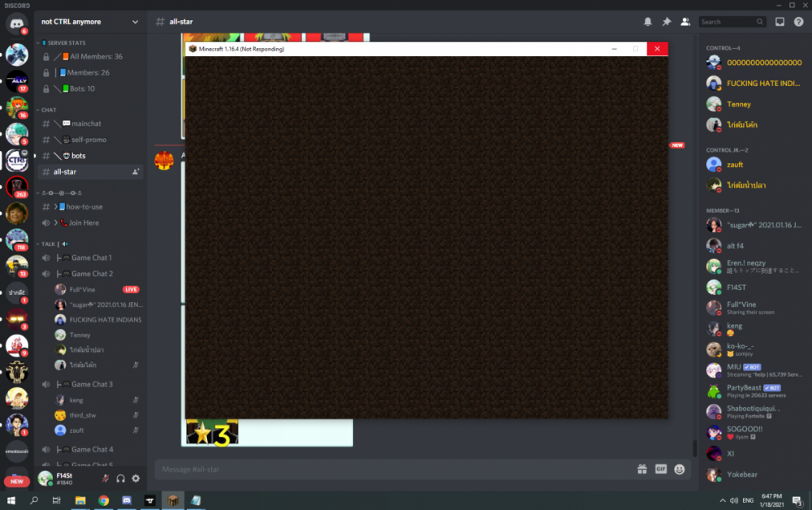Toggle the member list panel
The height and width of the screenshot is (510, 812).
(x=685, y=22)
